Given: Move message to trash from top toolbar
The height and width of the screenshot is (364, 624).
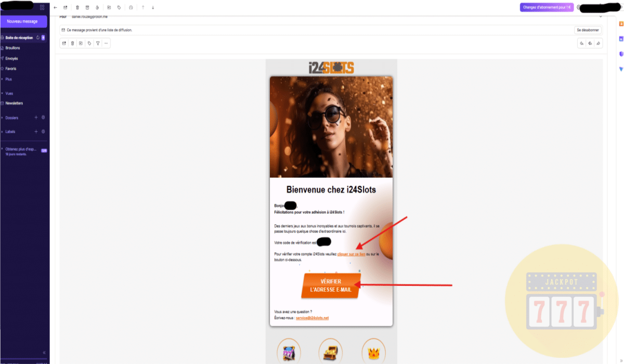Looking at the screenshot, I should click(x=77, y=7).
